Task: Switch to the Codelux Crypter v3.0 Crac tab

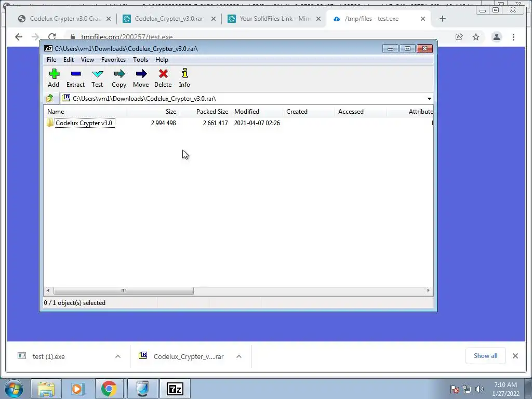Action: [65, 19]
